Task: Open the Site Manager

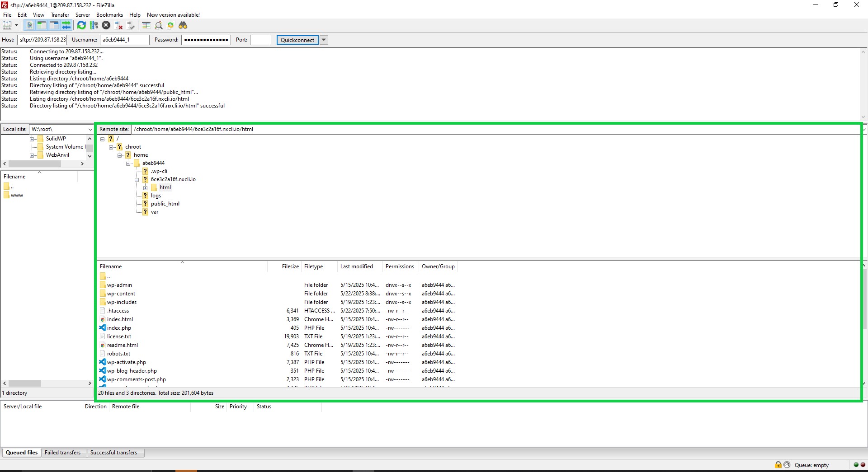Action: coord(7,25)
